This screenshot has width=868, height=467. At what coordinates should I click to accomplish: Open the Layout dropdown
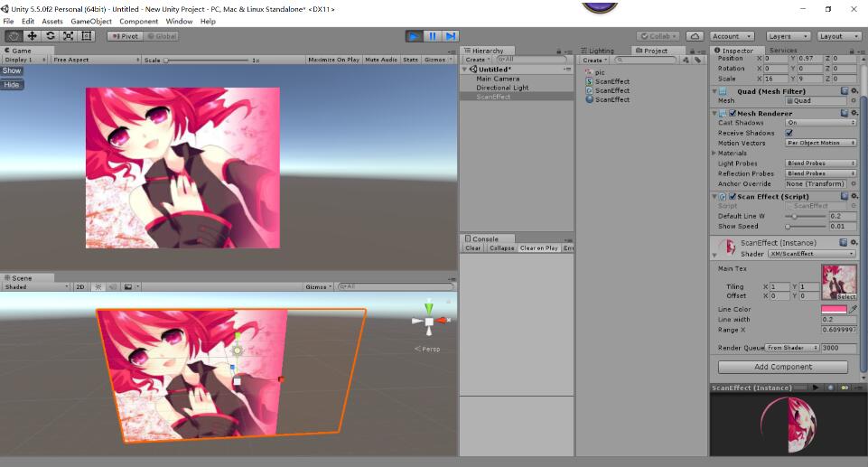(x=839, y=36)
